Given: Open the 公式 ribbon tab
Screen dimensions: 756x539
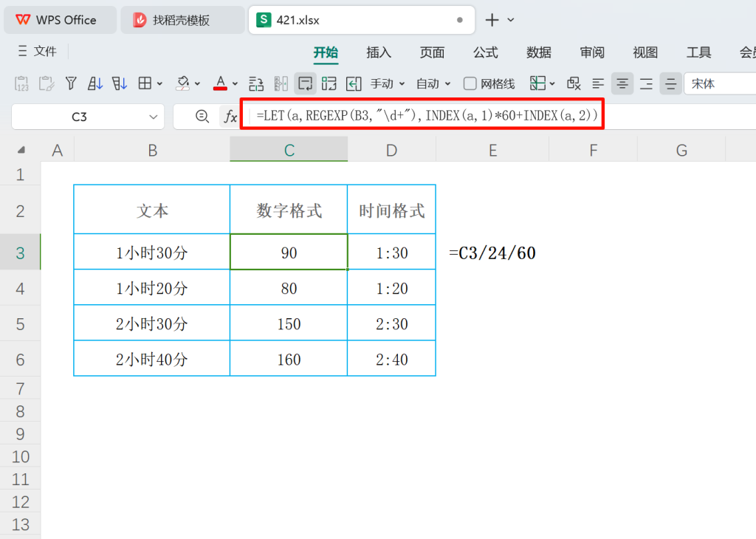Looking at the screenshot, I should coord(485,52).
